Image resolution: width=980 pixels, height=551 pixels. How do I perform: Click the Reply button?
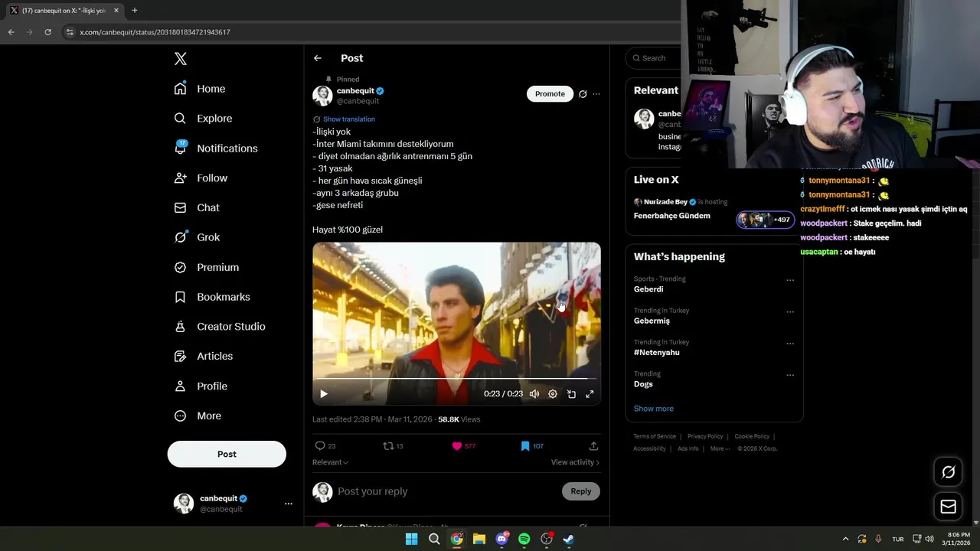point(581,491)
